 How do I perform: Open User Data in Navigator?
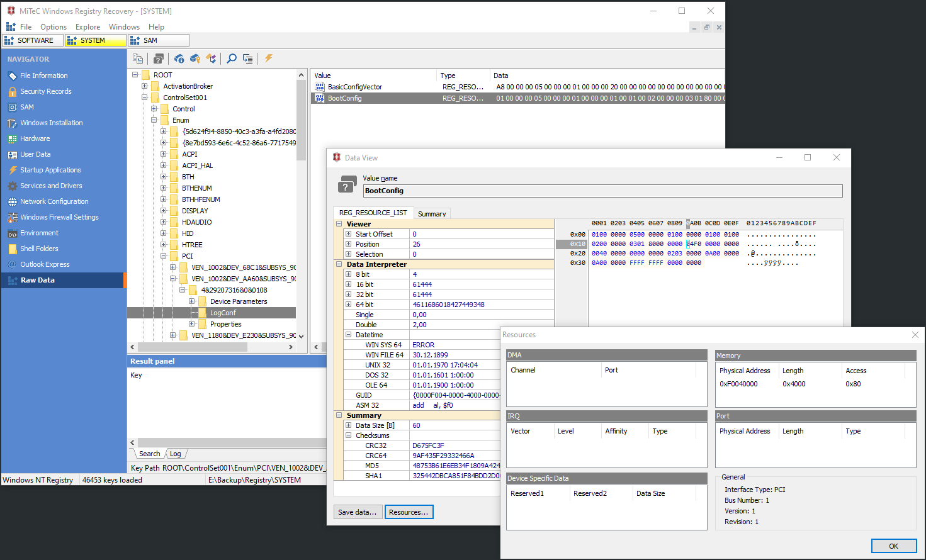pos(35,154)
